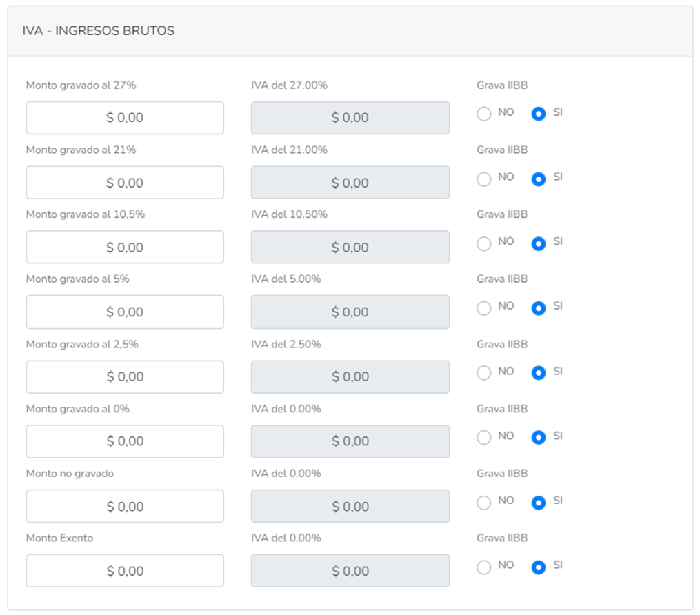Click the IVA del 10.50% field

pos(350,248)
